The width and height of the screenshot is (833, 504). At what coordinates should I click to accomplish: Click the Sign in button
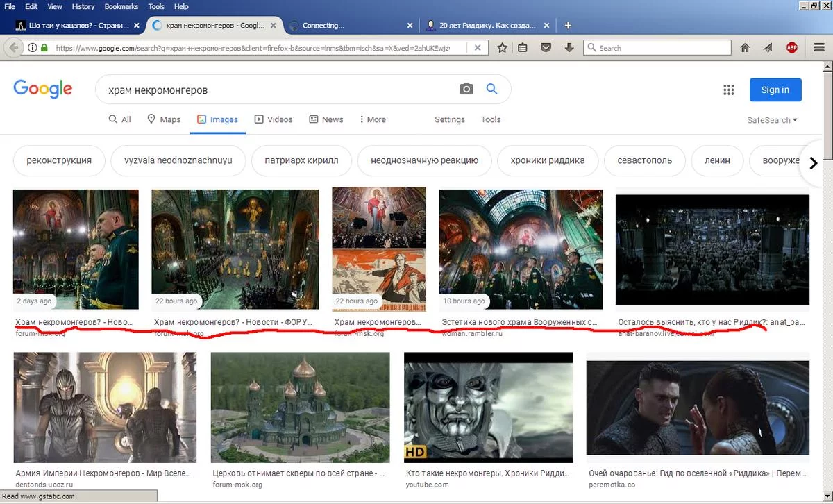pos(775,90)
